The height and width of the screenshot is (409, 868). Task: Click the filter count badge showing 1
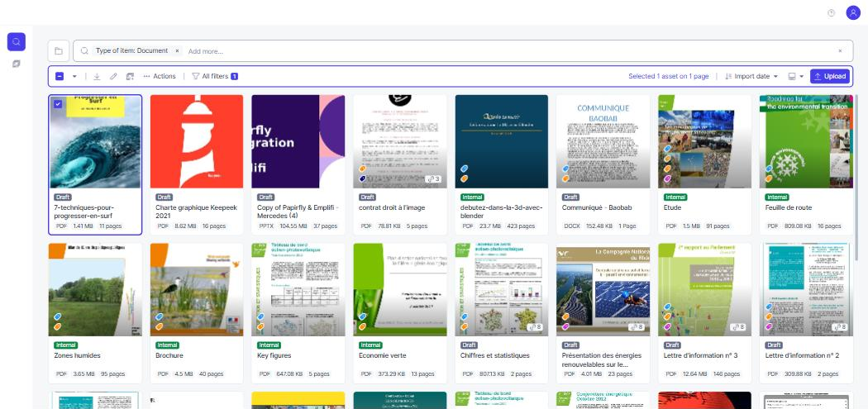(234, 76)
